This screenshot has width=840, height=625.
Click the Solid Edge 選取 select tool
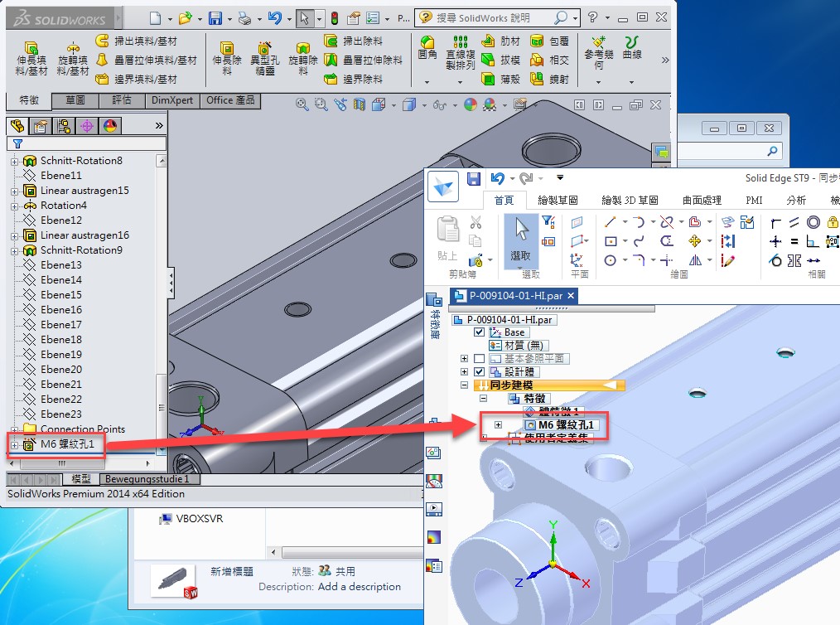click(x=520, y=240)
